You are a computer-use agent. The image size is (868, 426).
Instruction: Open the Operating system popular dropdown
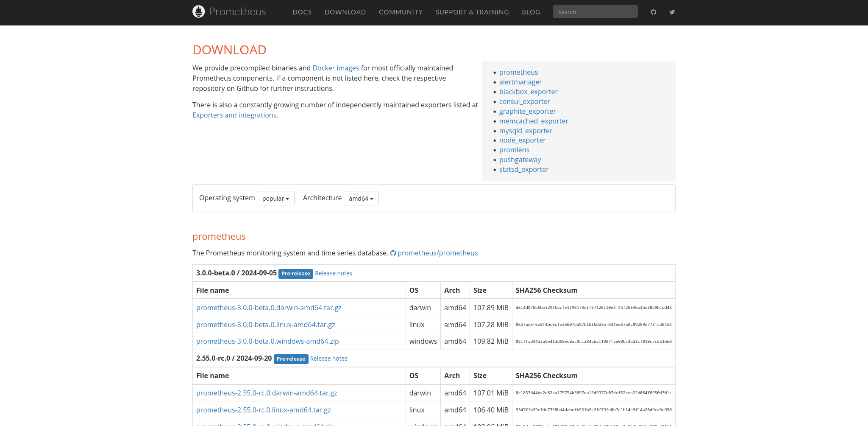coord(275,198)
